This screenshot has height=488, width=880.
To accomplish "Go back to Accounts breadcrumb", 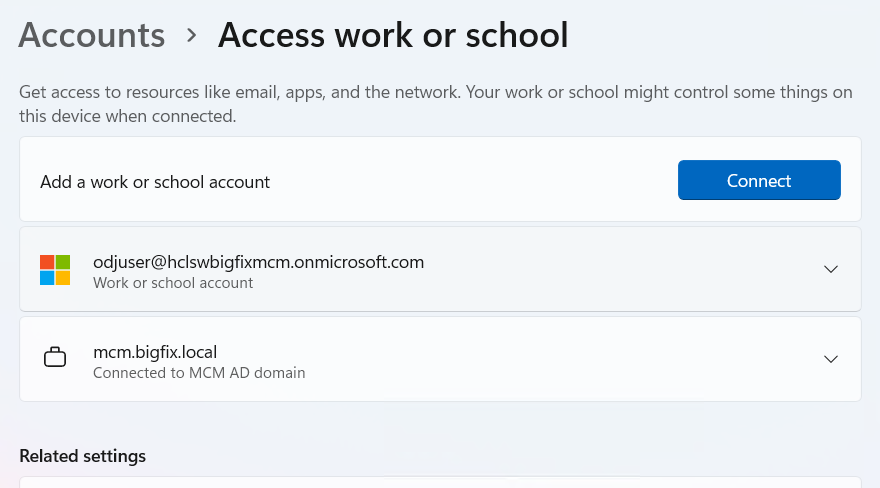I will point(92,36).
